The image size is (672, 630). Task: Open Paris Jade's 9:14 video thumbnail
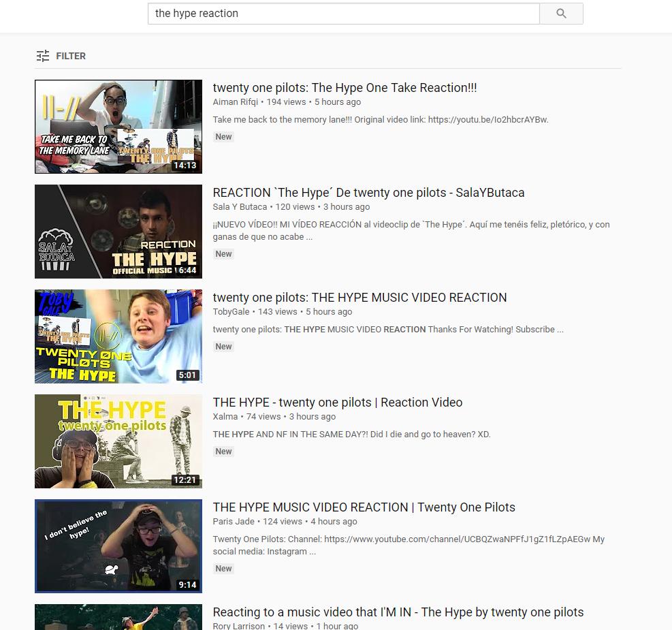[118, 546]
